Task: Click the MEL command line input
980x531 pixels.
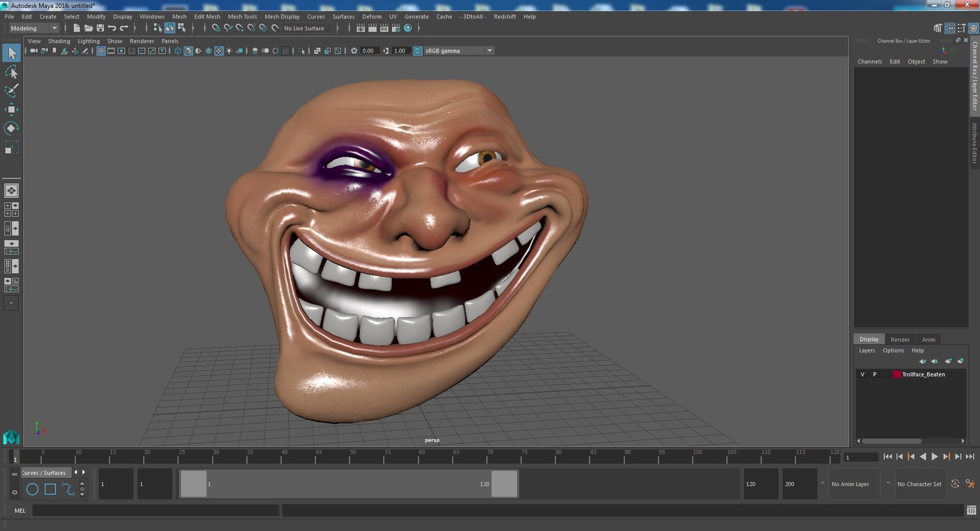Action: point(156,510)
